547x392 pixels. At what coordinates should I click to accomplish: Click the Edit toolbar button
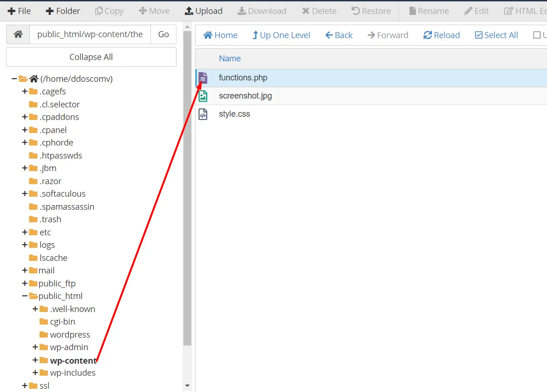click(477, 11)
